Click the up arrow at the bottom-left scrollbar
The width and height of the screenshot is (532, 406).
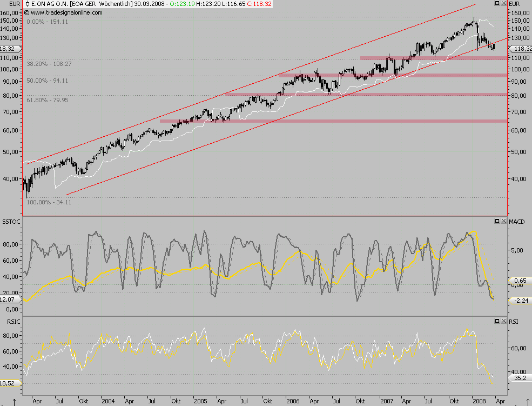tap(14, 401)
